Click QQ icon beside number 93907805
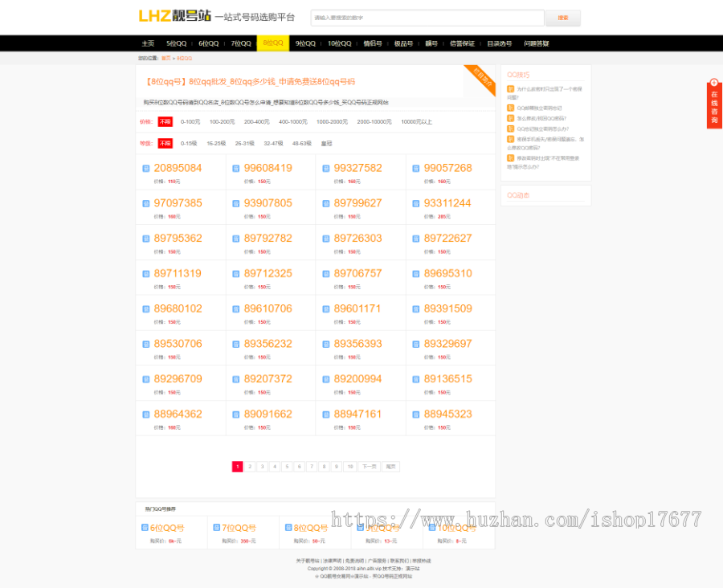Viewport: 723px width, 588px height. 235,203
